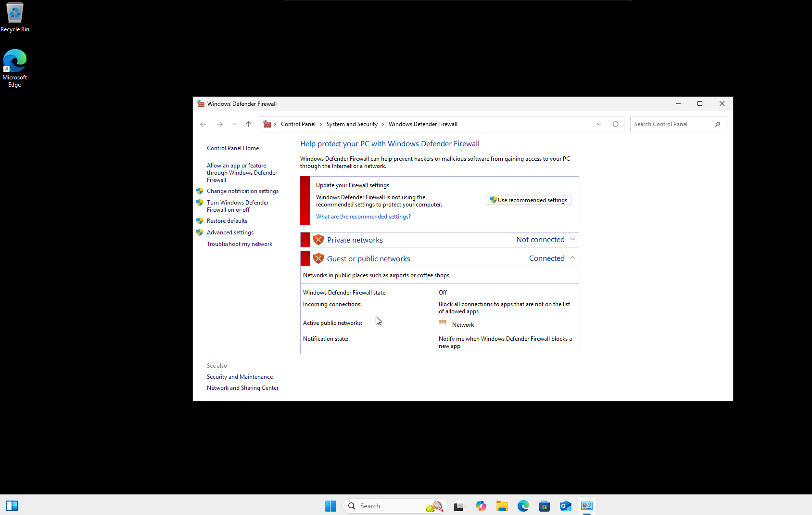Click the search magnifier in Control Panel
The height and width of the screenshot is (515, 812).
(717, 124)
